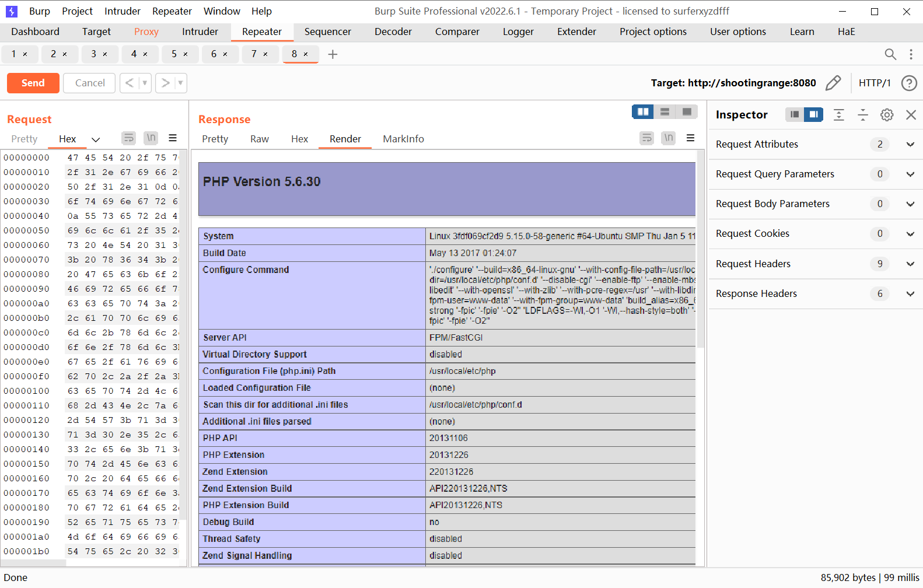The image size is (923, 588).
Task: Expand Request Cookies section
Action: [910, 234]
